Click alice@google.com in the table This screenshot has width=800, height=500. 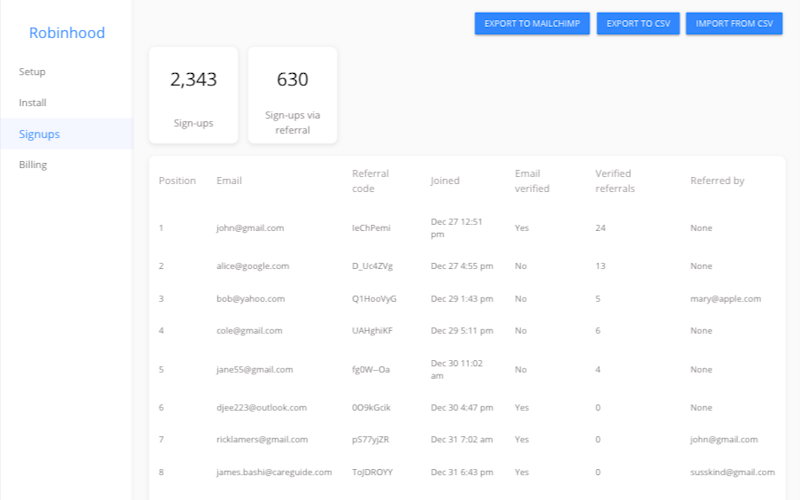coord(252,266)
